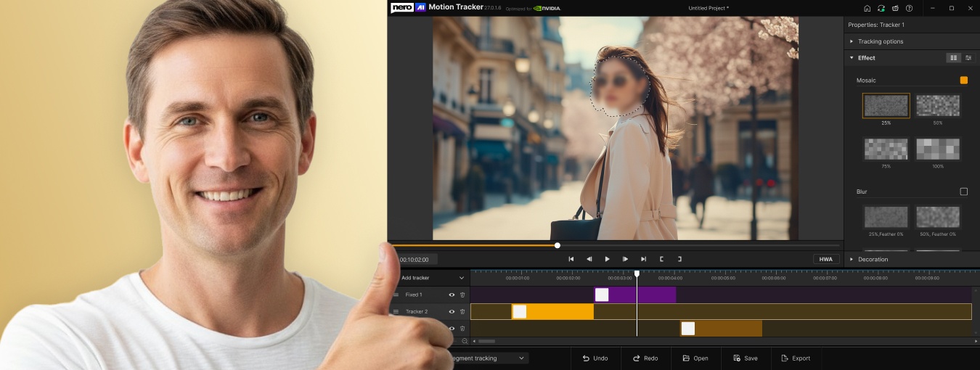980x370 pixels.
Task: Open the Add tracker dropdown
Action: (x=461, y=278)
